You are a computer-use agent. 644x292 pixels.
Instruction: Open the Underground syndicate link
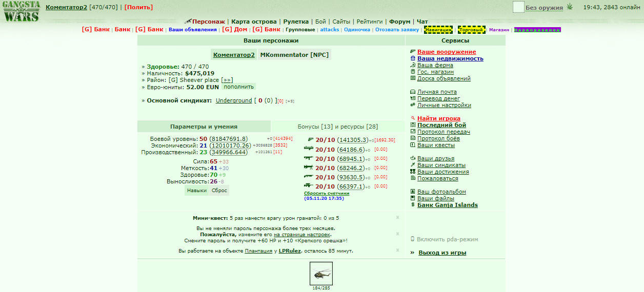[x=234, y=100]
